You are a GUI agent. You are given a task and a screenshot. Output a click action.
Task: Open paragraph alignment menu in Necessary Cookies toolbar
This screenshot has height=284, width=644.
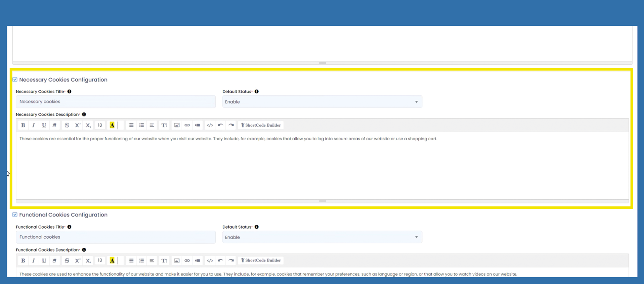pyautogui.click(x=152, y=125)
